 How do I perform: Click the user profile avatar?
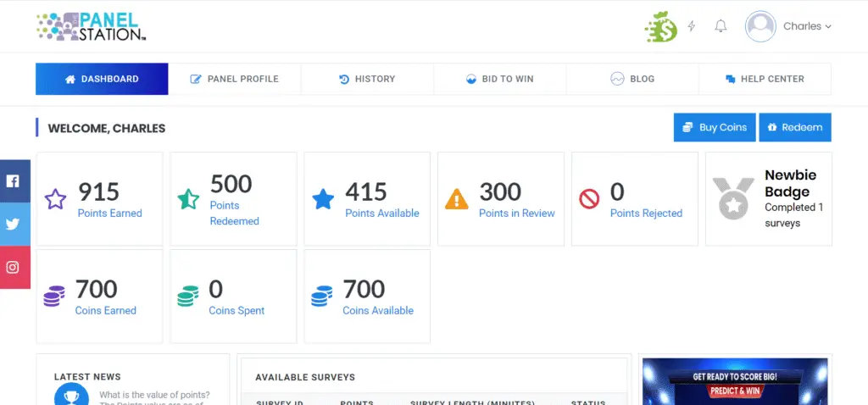tap(760, 26)
